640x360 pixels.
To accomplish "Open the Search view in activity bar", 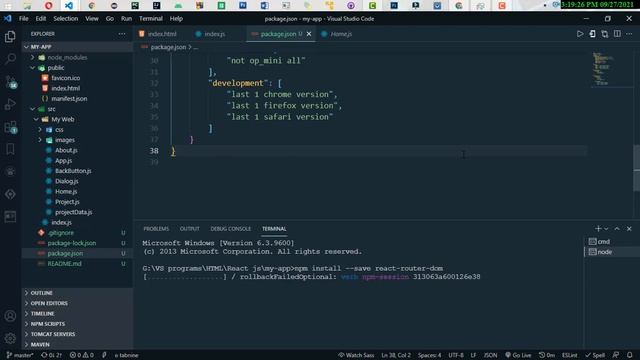I will point(10,59).
